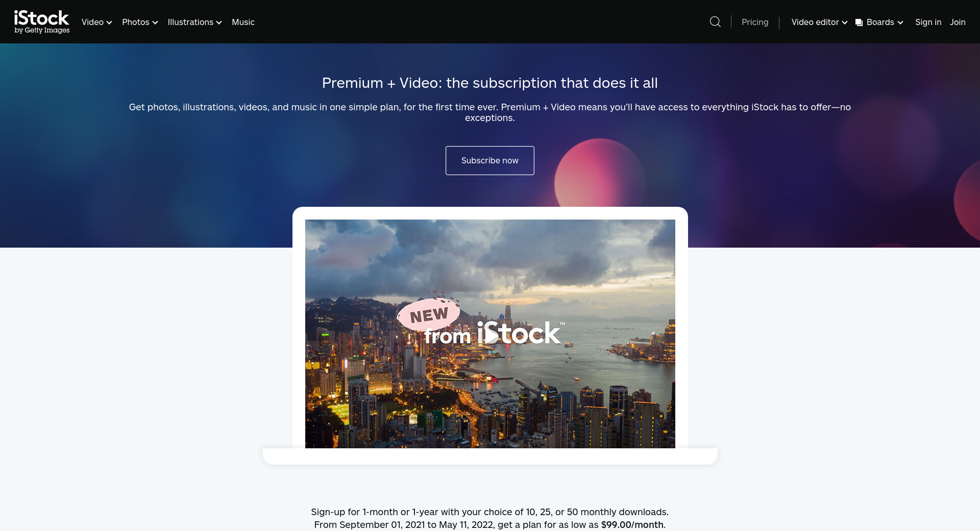Click the Photos chevron arrow

tap(155, 22)
